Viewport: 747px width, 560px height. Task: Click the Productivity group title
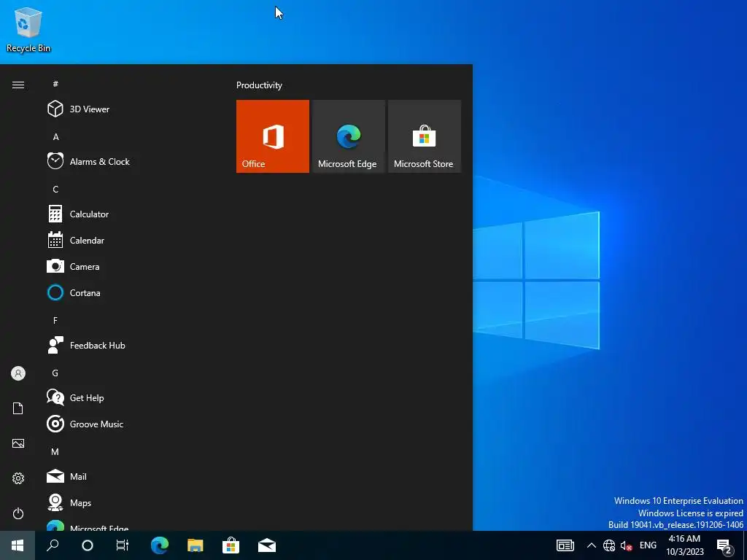click(259, 85)
